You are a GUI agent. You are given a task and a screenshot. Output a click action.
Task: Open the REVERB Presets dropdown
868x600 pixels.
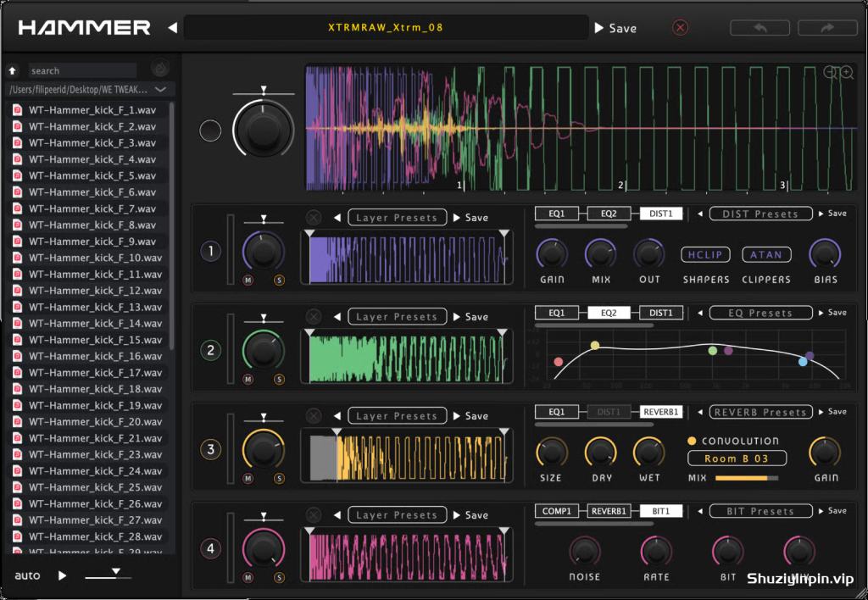click(760, 412)
